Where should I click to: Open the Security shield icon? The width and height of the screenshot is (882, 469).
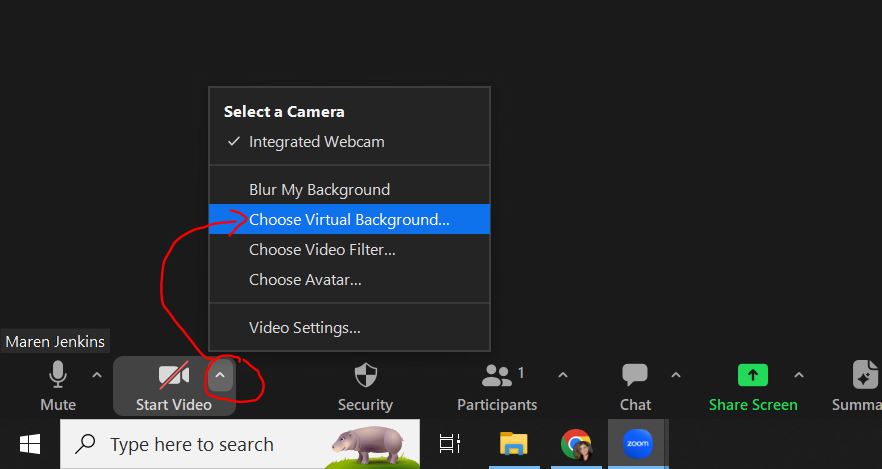(366, 375)
